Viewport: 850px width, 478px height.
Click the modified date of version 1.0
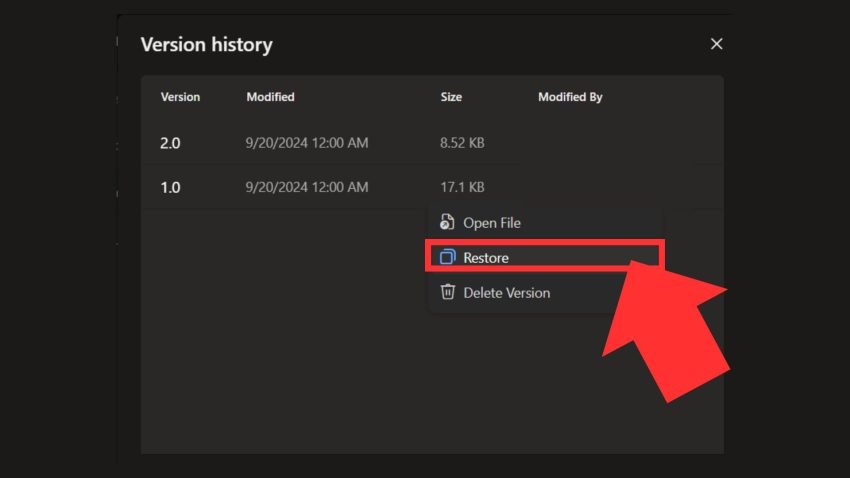click(306, 187)
